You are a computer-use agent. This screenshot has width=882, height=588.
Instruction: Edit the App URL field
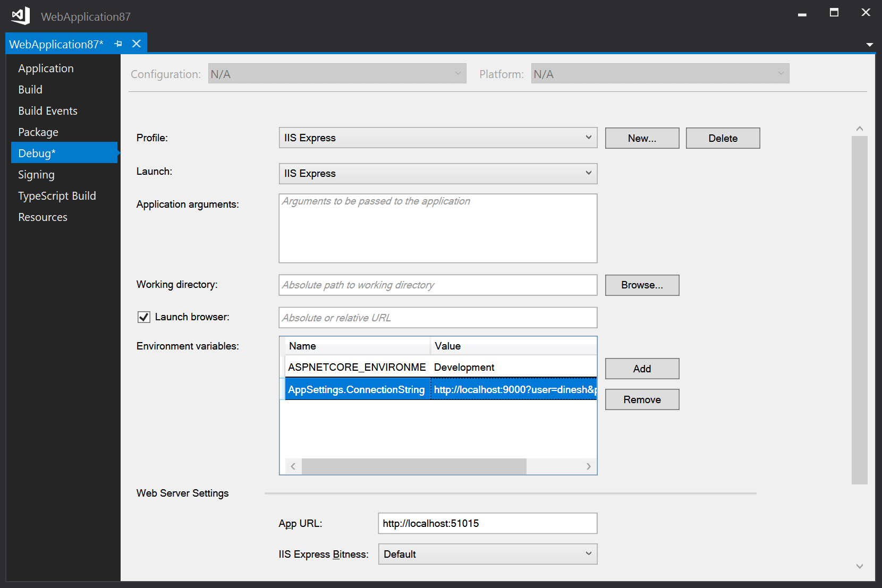(x=488, y=523)
